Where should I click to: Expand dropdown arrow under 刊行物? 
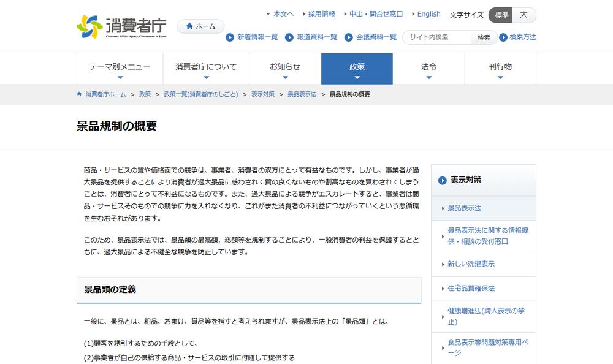(500, 77)
